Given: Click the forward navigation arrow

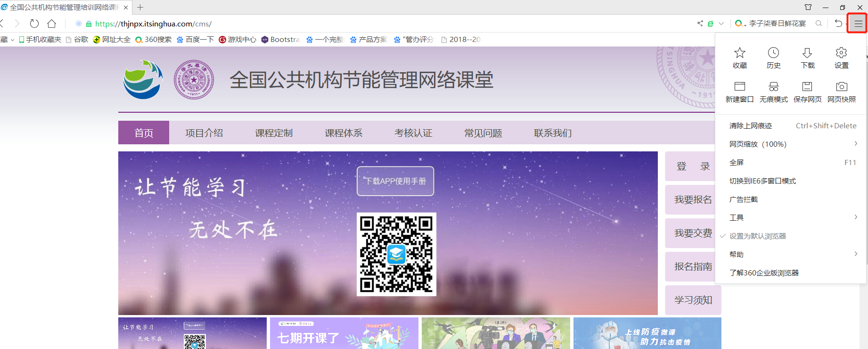Looking at the screenshot, I should 17,24.
